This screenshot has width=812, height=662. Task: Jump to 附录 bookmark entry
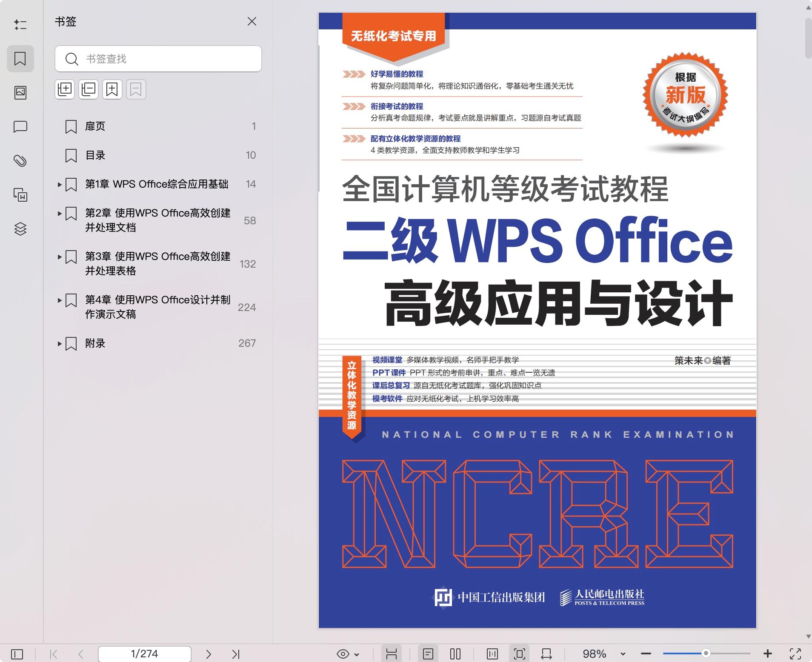[x=95, y=343]
